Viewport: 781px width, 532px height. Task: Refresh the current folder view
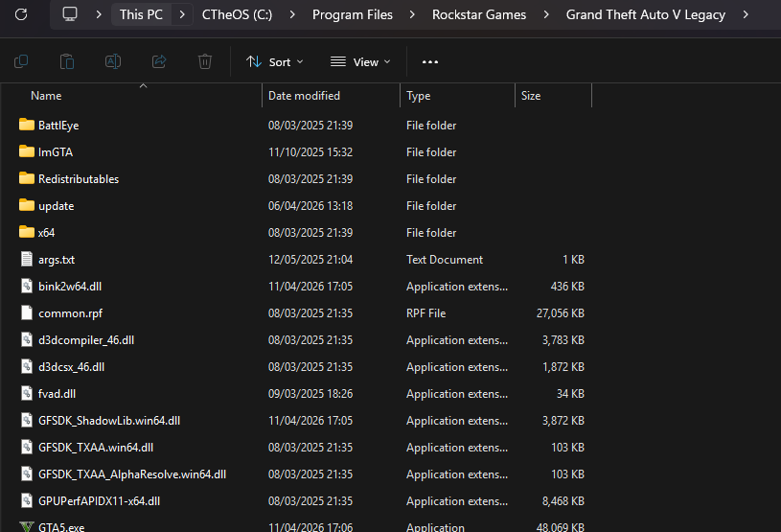coord(21,14)
